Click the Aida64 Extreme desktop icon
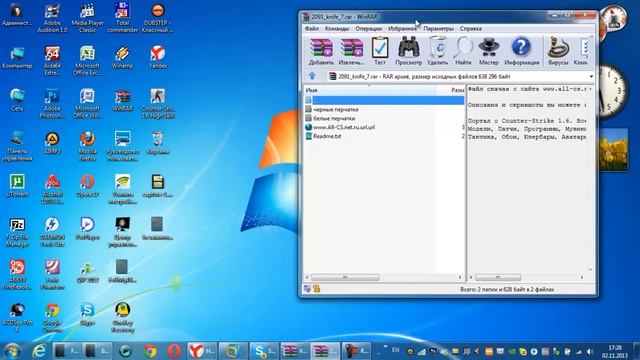The height and width of the screenshot is (360, 640). 52,61
